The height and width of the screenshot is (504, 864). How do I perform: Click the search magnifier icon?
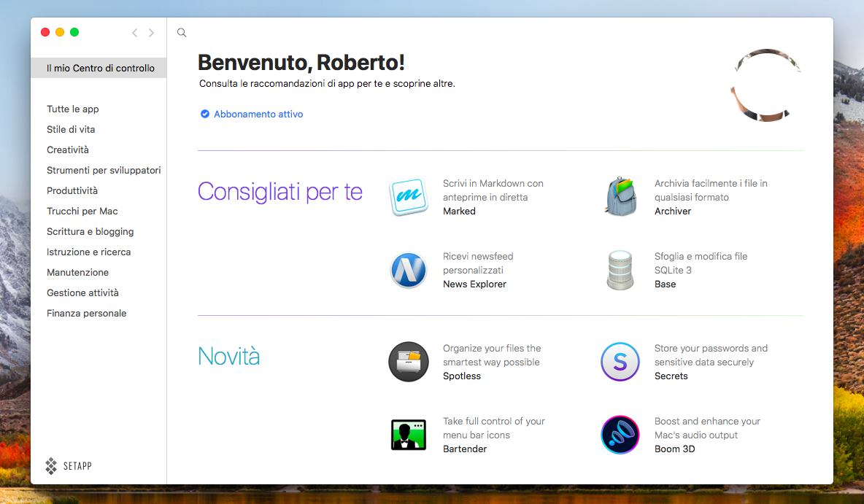(182, 33)
